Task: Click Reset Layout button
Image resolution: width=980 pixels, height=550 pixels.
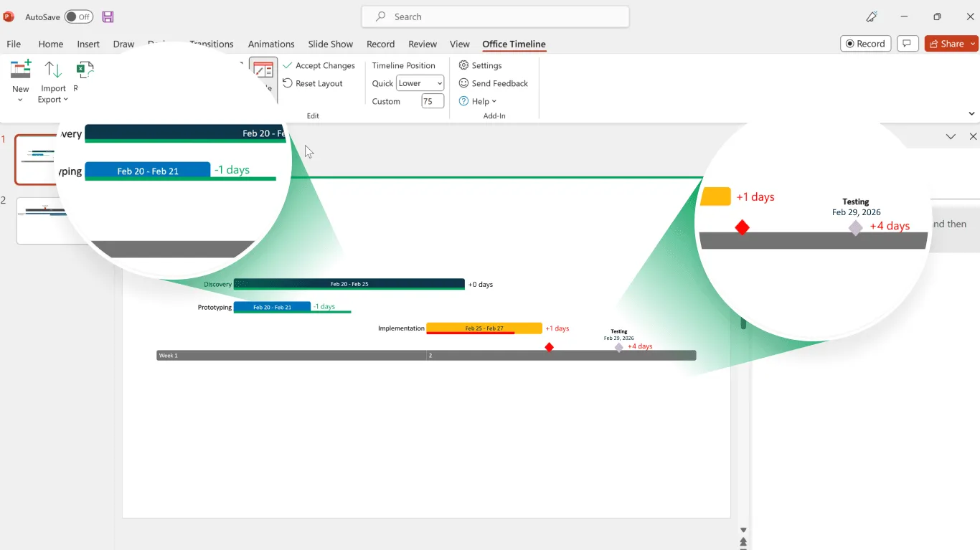Action: 313,83
